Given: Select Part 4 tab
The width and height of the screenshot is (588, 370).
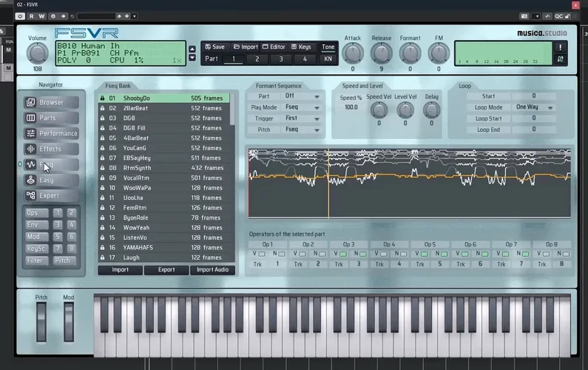Looking at the screenshot, I should tap(305, 59).
